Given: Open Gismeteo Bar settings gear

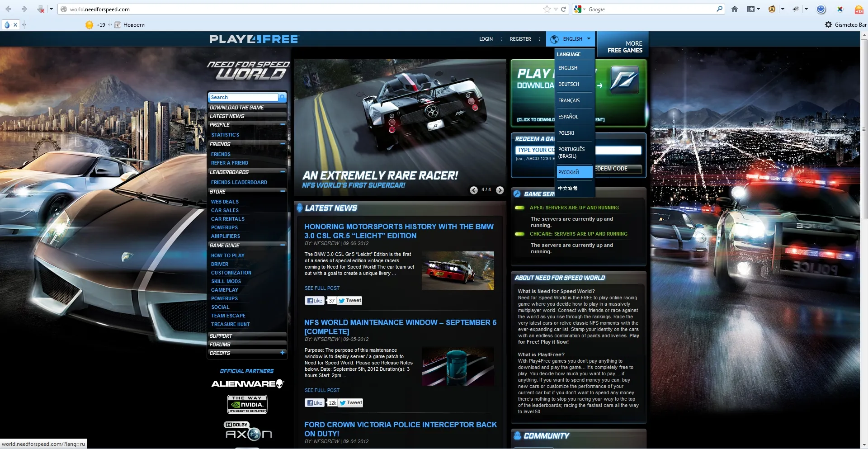Looking at the screenshot, I should (828, 25).
